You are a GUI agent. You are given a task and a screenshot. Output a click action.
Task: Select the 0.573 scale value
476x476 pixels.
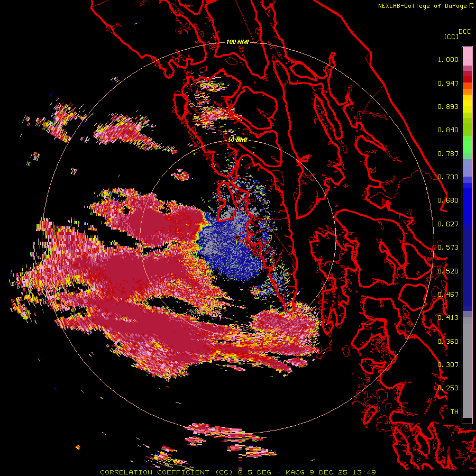click(x=448, y=248)
